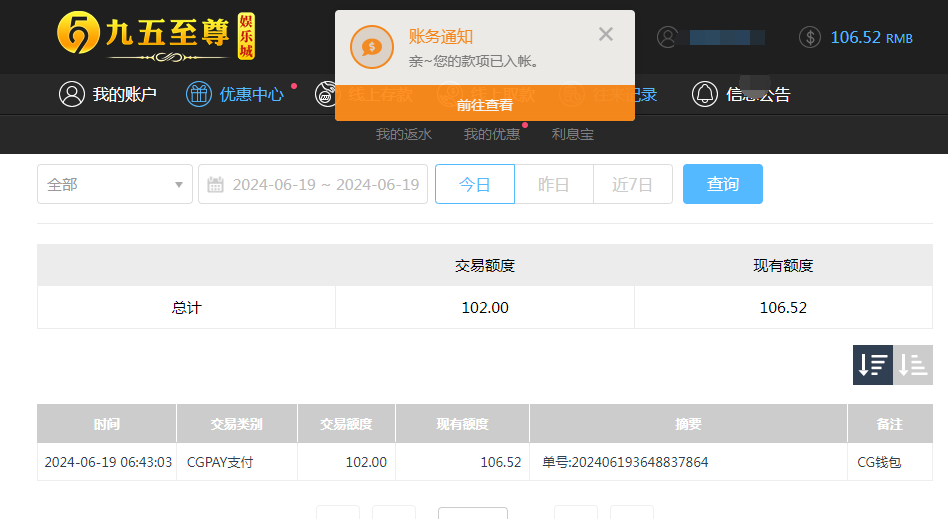Open the 我的返水 sub-tab

(x=403, y=134)
